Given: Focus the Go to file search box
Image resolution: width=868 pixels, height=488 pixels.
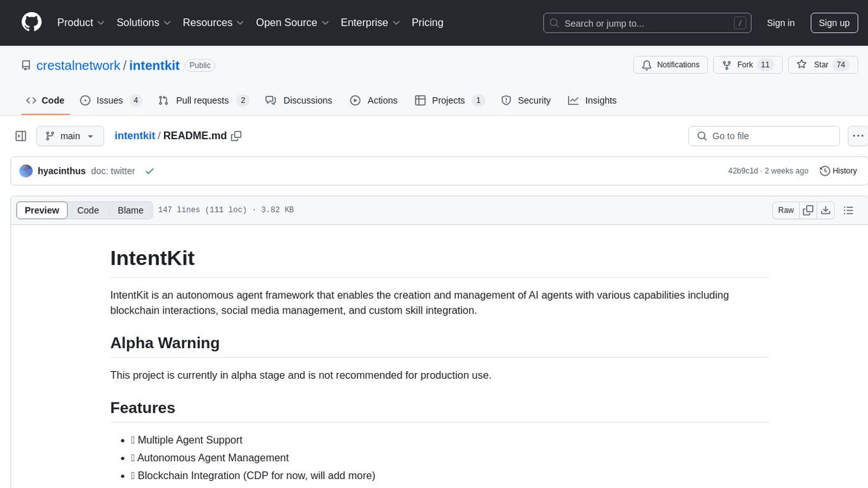Looking at the screenshot, I should (x=764, y=136).
